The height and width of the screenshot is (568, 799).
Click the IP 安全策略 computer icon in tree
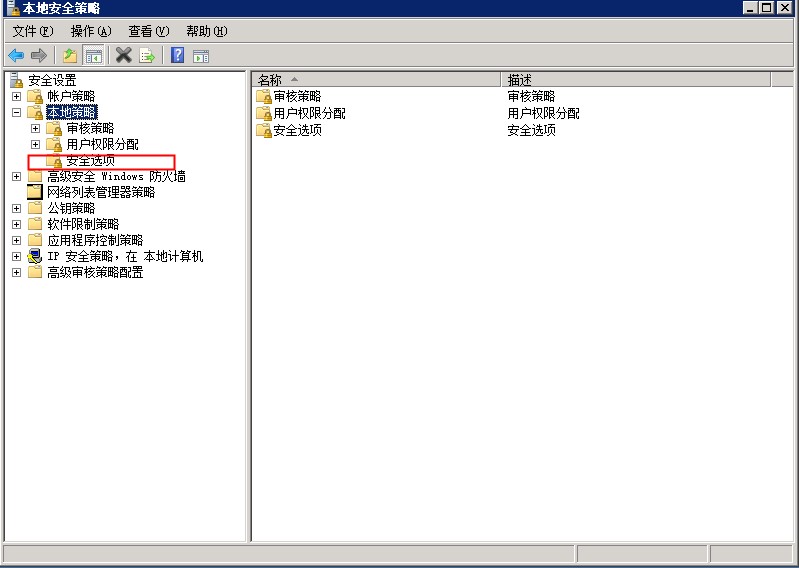(35, 256)
